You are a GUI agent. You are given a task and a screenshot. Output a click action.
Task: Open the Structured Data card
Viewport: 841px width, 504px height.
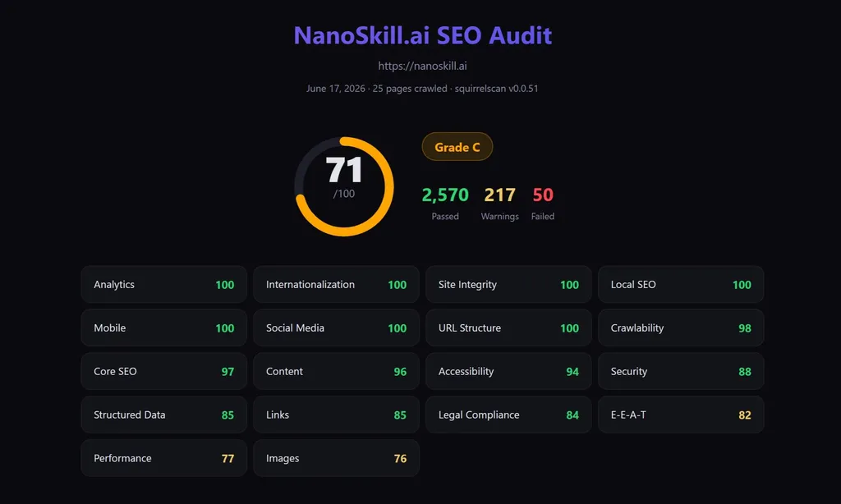[164, 415]
